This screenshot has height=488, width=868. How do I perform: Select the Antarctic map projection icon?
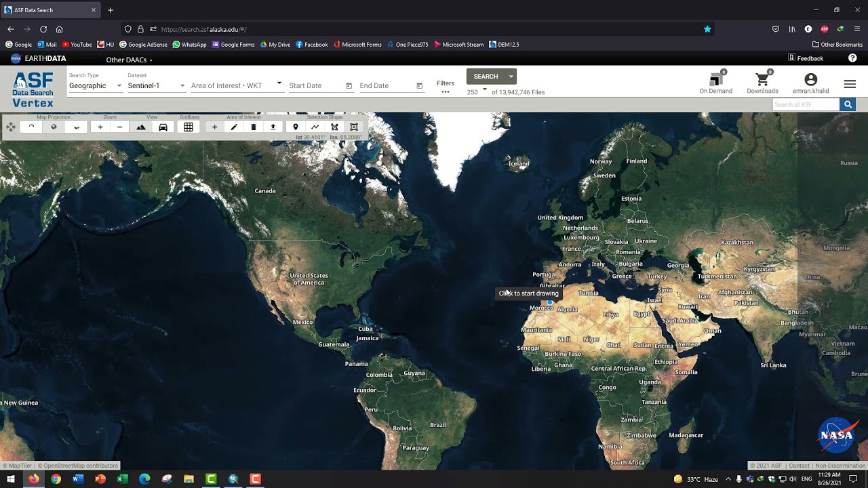[x=77, y=127]
